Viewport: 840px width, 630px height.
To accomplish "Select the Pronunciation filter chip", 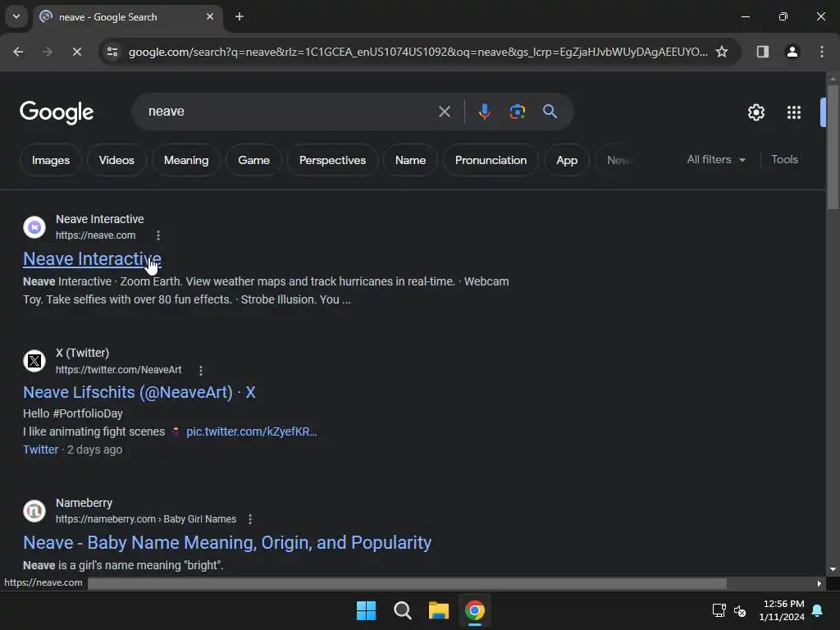I will (491, 160).
